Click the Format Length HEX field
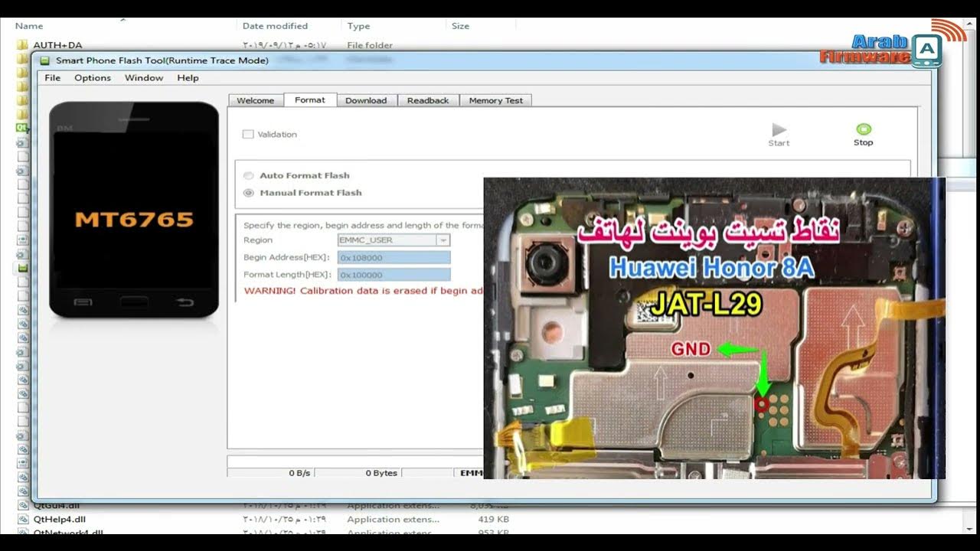This screenshot has width=980, height=551. pos(394,275)
